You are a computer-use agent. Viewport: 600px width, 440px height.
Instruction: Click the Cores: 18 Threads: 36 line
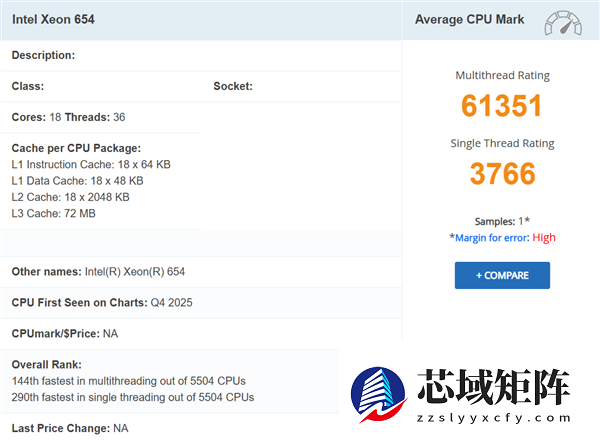coord(68,117)
